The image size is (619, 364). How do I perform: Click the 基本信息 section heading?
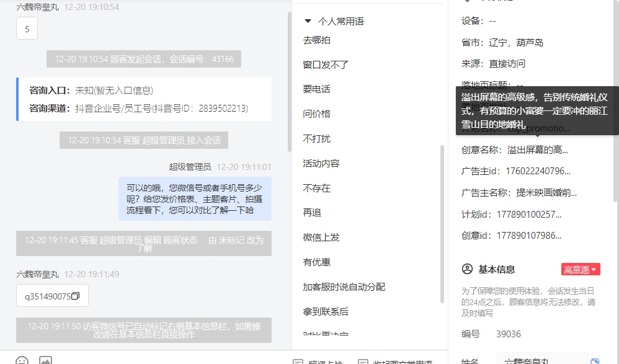tap(497, 270)
